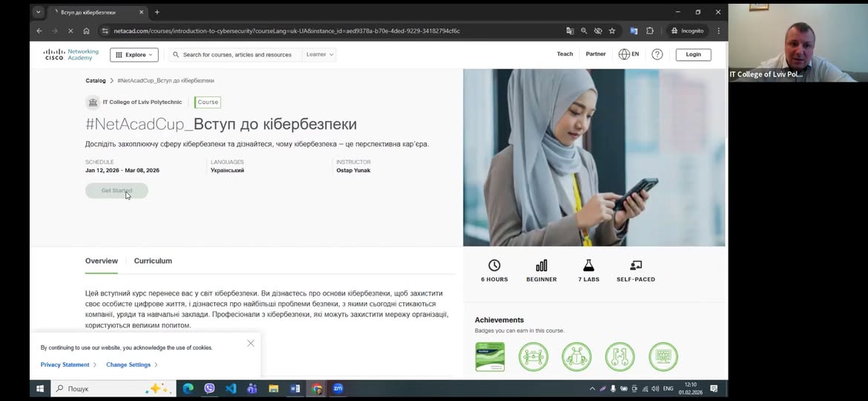This screenshot has height=401, width=868.
Task: Click the first green achievement badge
Action: (x=490, y=357)
